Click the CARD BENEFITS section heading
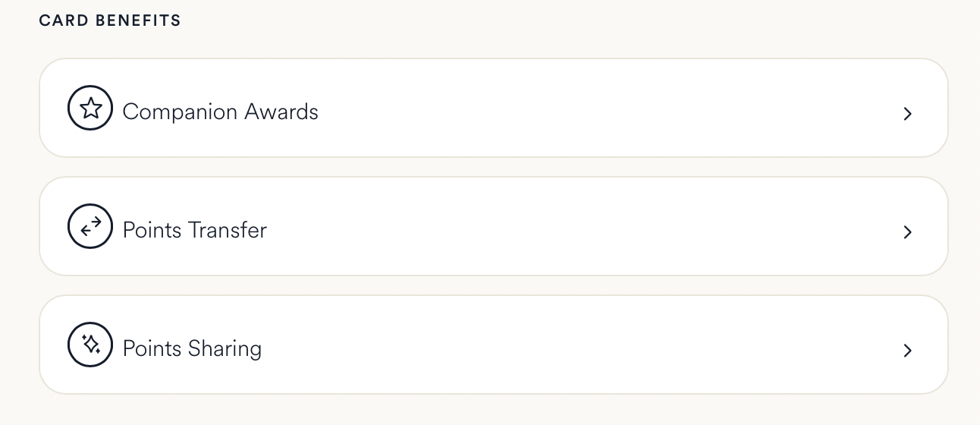The image size is (980, 425). pyautogui.click(x=110, y=20)
